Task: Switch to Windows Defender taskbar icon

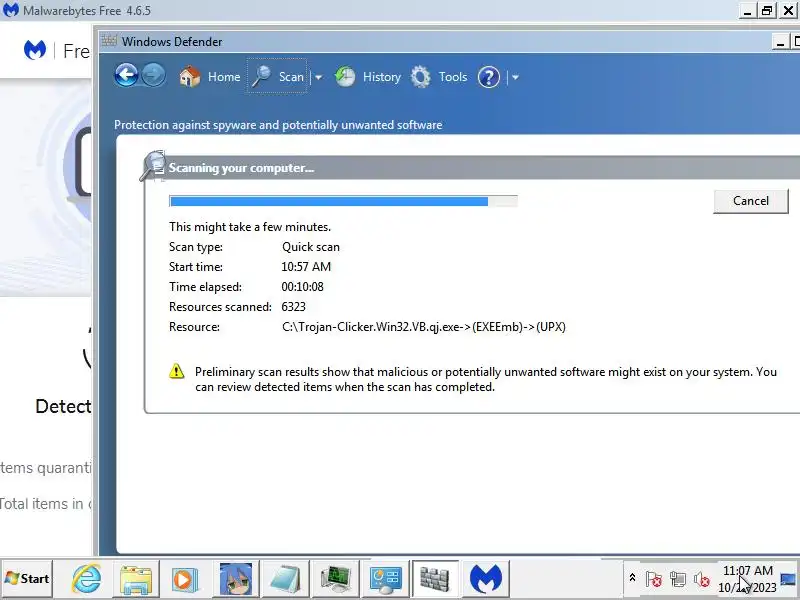Action: tap(435, 579)
